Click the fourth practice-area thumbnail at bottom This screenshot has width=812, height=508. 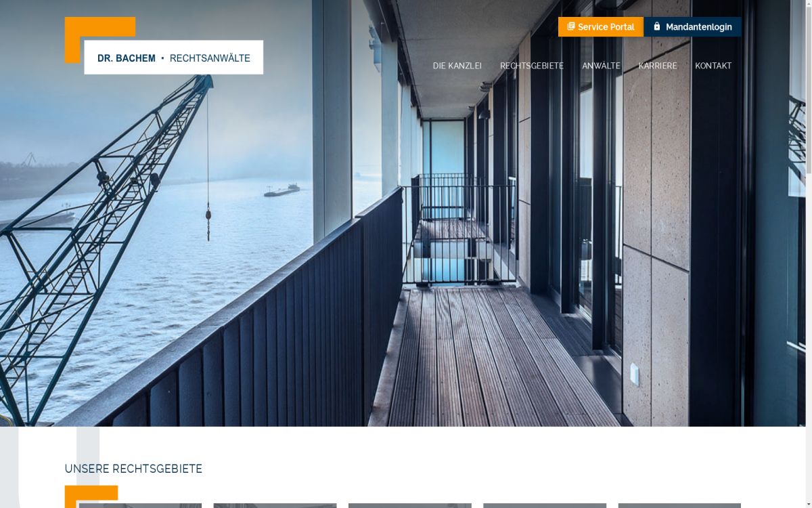[545, 505]
